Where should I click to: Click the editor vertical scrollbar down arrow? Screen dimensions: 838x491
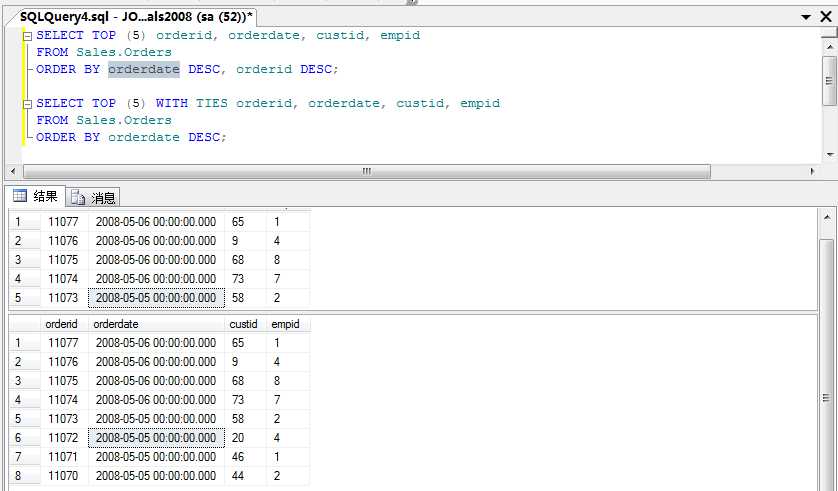point(829,155)
